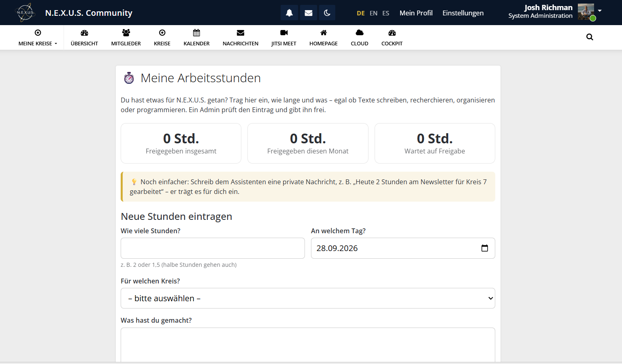Screen dimensions: 622x364
Task: Open Einstellungen
Action: 463,13
